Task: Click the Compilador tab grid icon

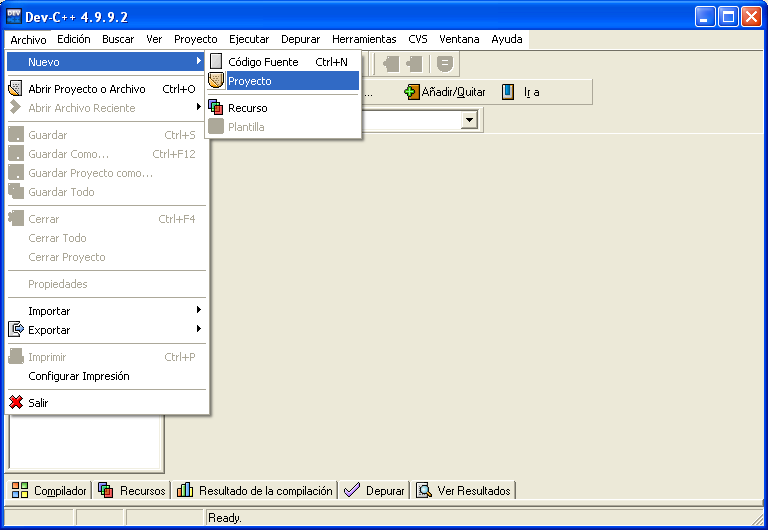Action: point(20,490)
